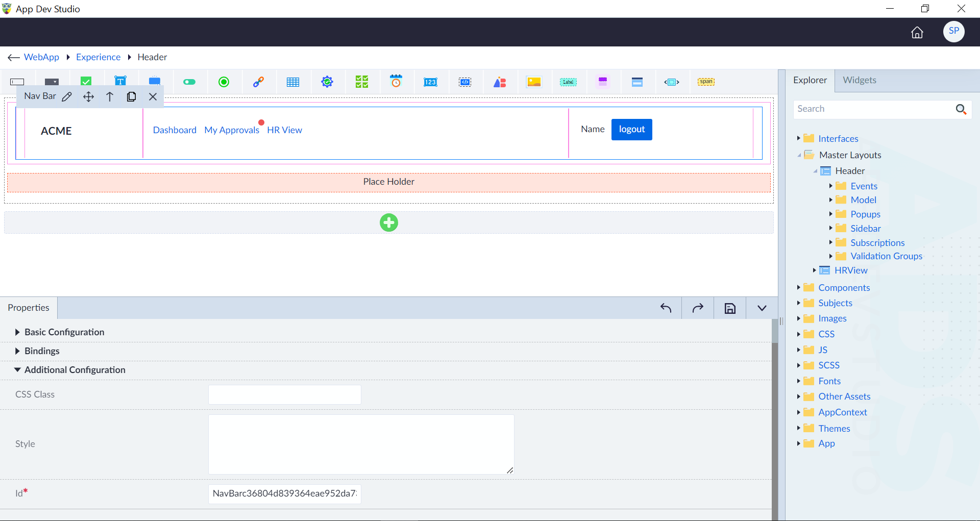980x521 pixels.
Task: Select the data table widget
Action: pos(293,82)
